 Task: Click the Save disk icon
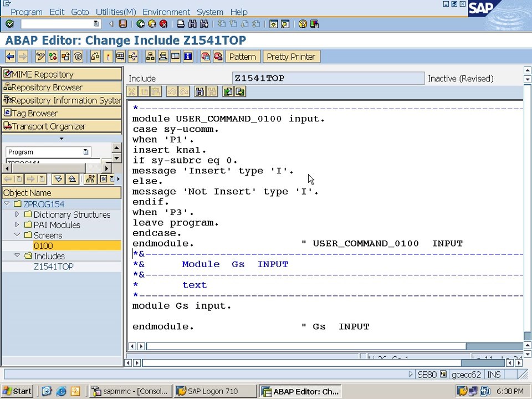coord(123,24)
